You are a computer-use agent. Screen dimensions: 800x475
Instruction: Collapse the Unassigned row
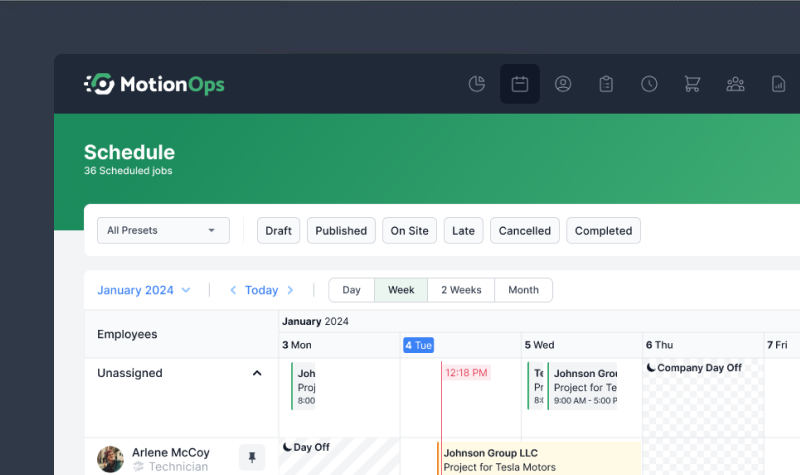tap(257, 373)
